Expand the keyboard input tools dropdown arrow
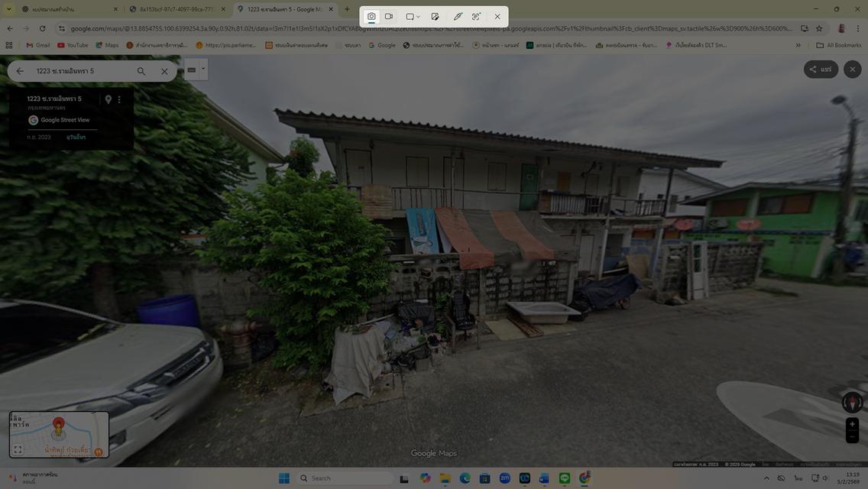This screenshot has height=489, width=868. [x=203, y=70]
